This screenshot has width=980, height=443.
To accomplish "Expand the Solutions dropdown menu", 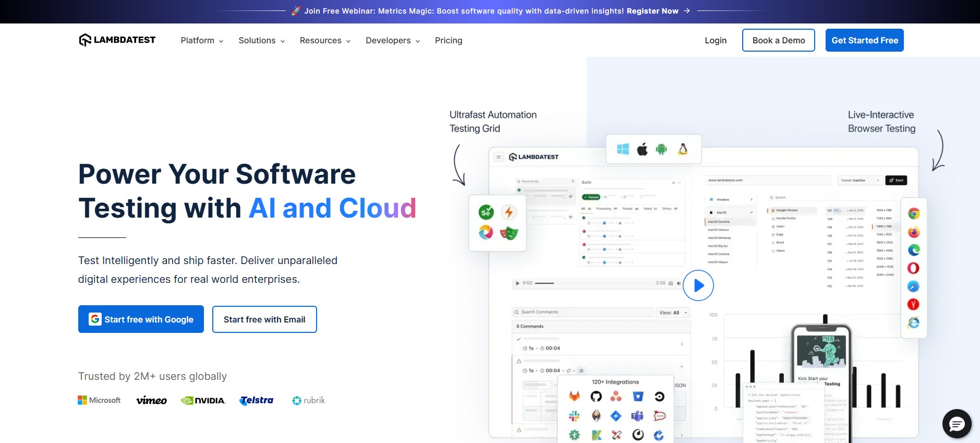I will pos(261,41).
